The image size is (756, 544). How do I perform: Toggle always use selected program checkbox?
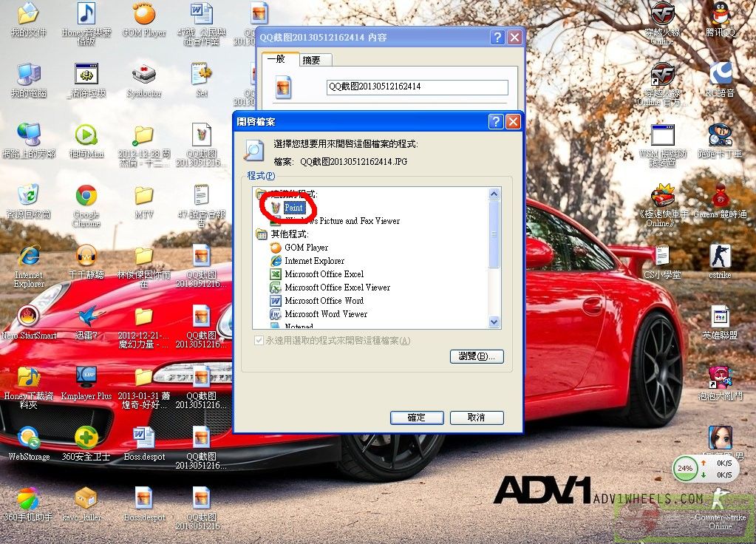pos(259,341)
